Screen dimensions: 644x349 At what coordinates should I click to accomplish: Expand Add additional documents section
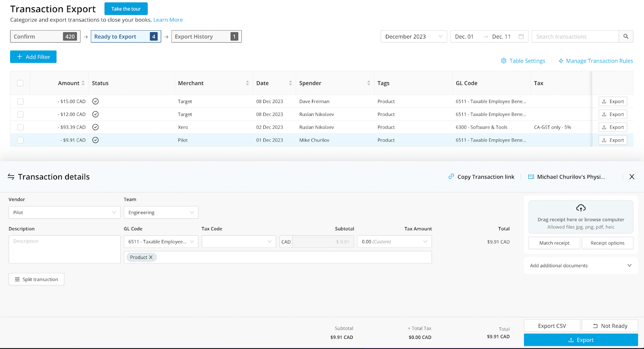click(x=580, y=266)
